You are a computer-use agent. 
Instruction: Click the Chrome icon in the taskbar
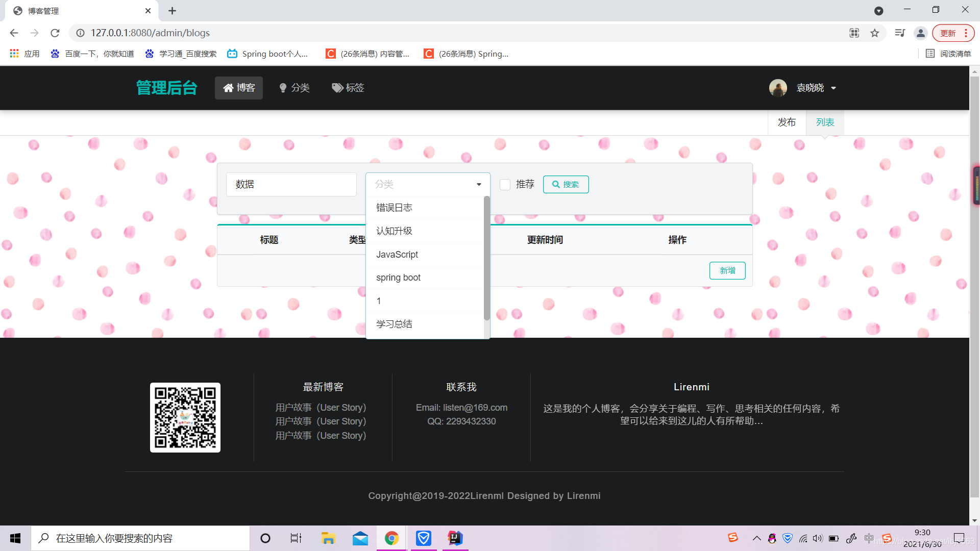pyautogui.click(x=391, y=538)
